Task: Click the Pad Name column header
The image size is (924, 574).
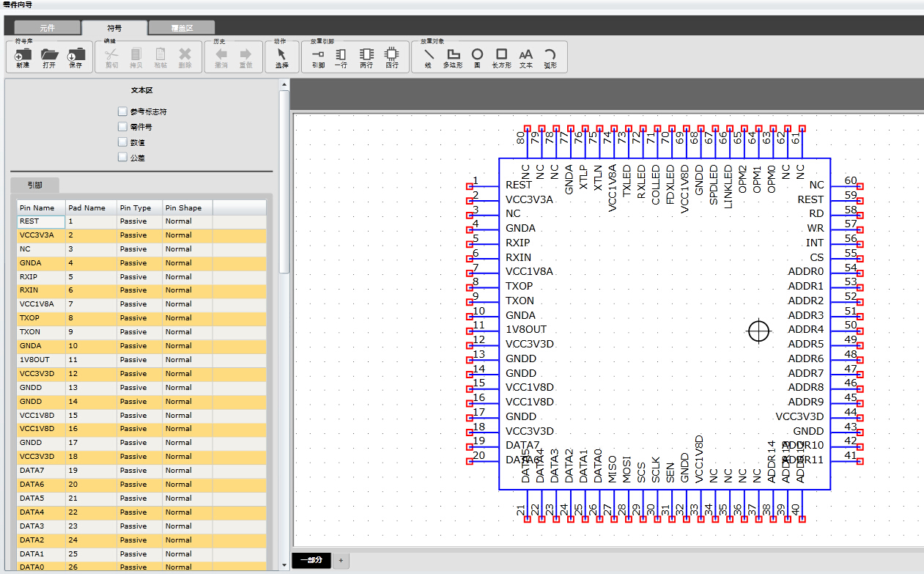Action: coord(91,207)
